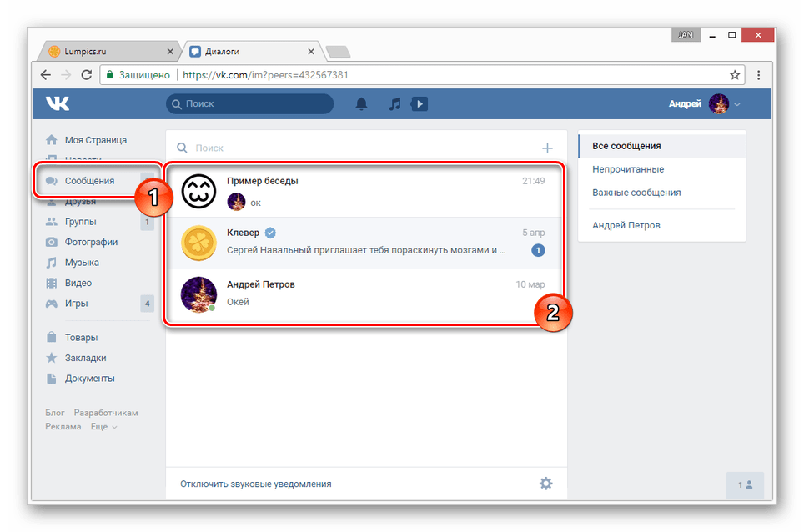
Task: Open message settings via the gear icon
Action: click(x=546, y=483)
